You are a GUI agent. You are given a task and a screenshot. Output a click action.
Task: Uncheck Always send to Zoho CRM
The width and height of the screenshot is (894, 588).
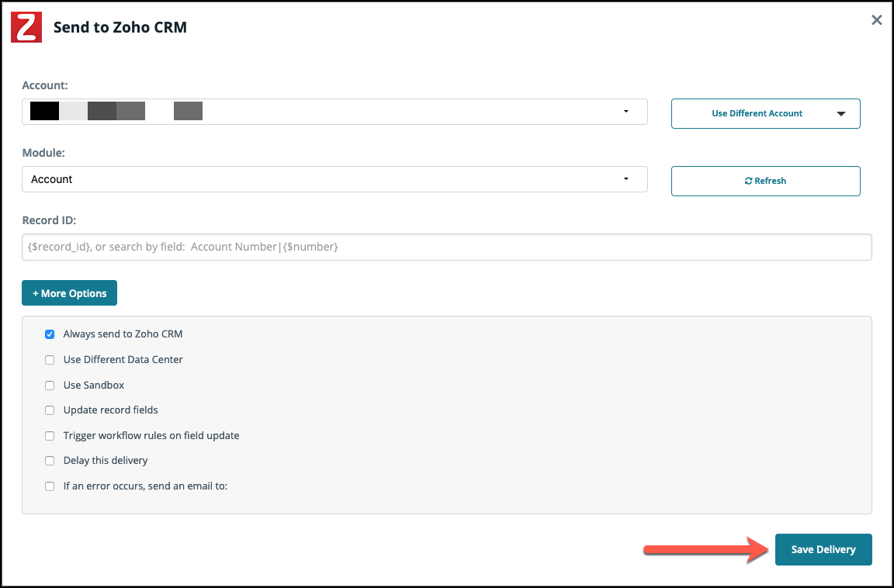pyautogui.click(x=50, y=334)
